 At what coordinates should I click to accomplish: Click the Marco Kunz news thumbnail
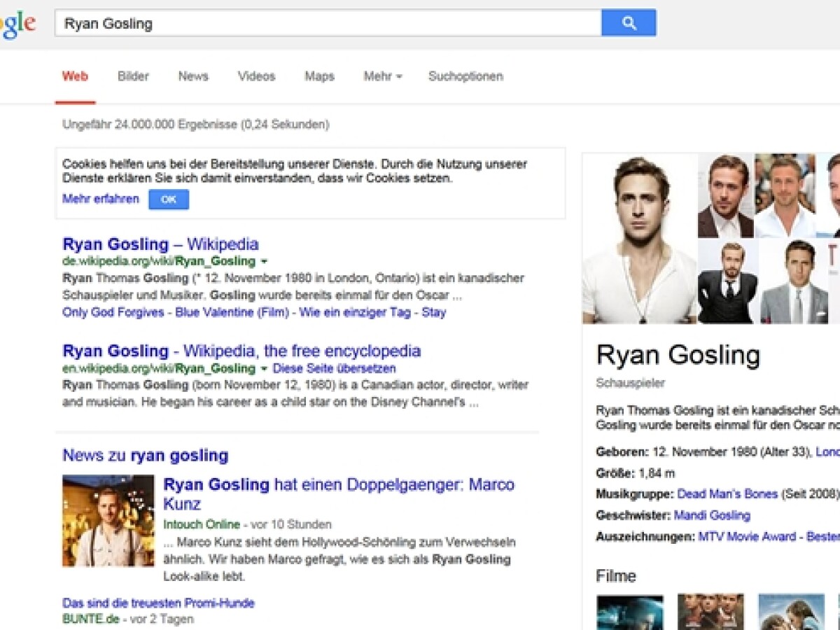point(108,520)
